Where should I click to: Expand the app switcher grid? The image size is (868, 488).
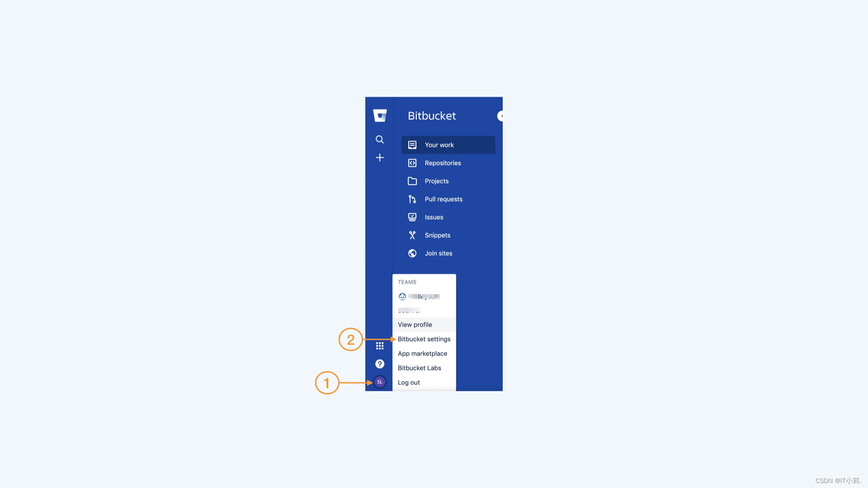click(380, 346)
